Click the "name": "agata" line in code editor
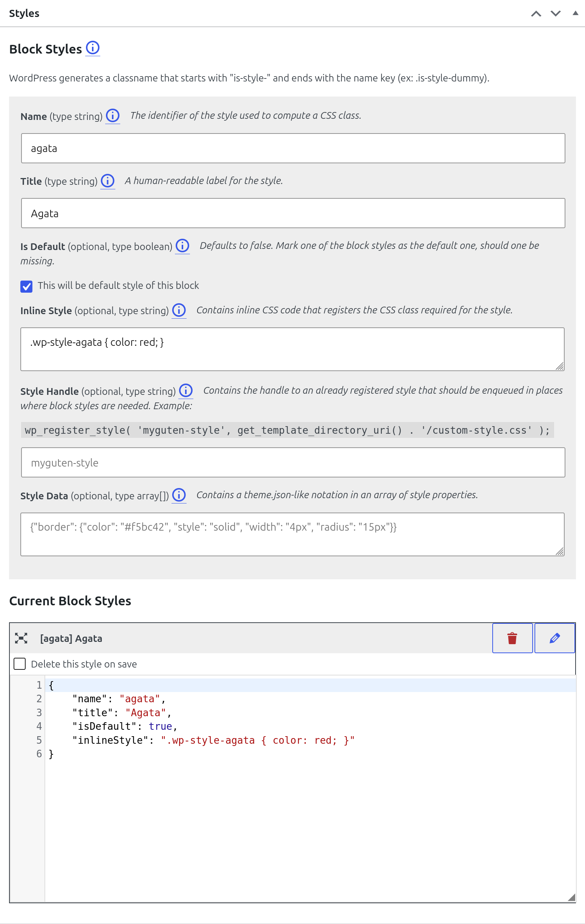The width and height of the screenshot is (585, 924). 119,699
